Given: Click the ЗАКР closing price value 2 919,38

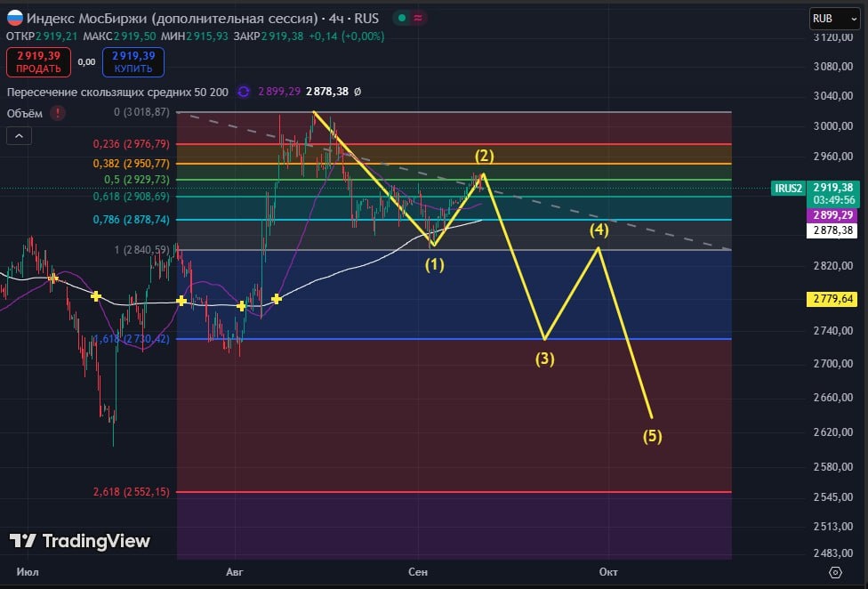Looking at the screenshot, I should [282, 36].
